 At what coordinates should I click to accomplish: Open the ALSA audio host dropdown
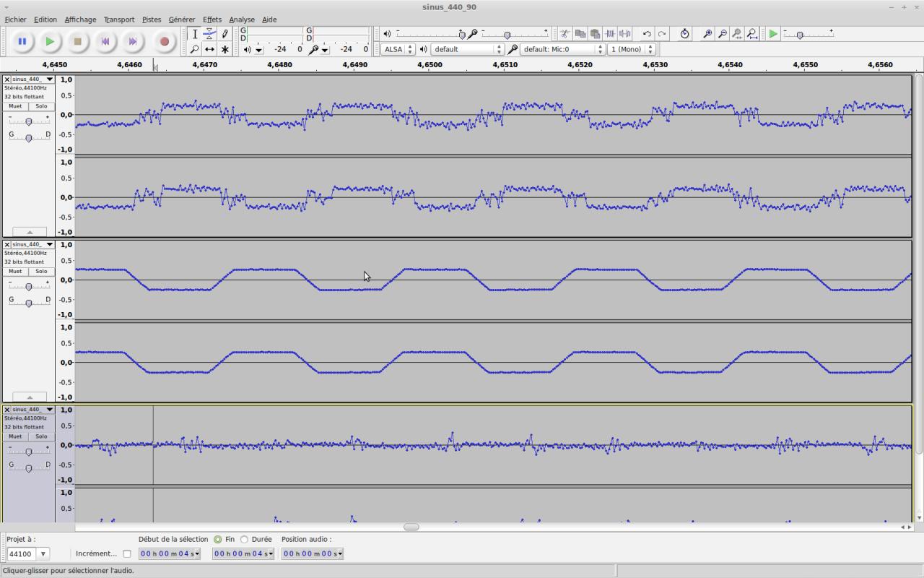398,49
